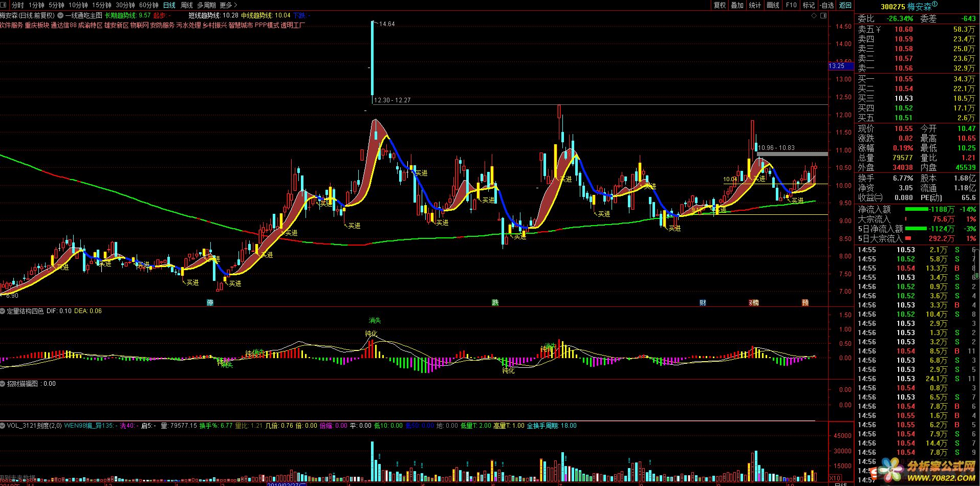Click the 物联网 concept tag
This screenshot has height=486, width=980.
click(x=139, y=25)
